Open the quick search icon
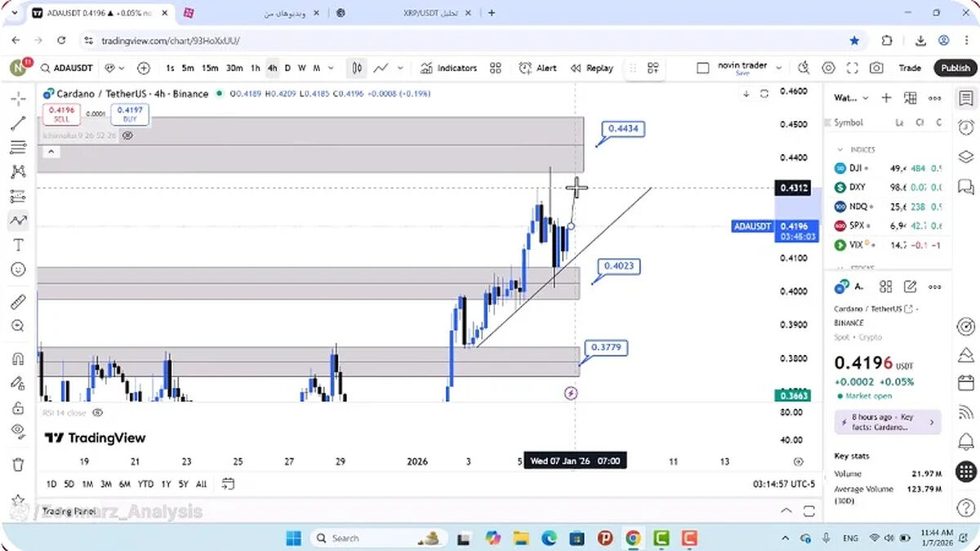The height and width of the screenshot is (551, 980). pos(804,68)
